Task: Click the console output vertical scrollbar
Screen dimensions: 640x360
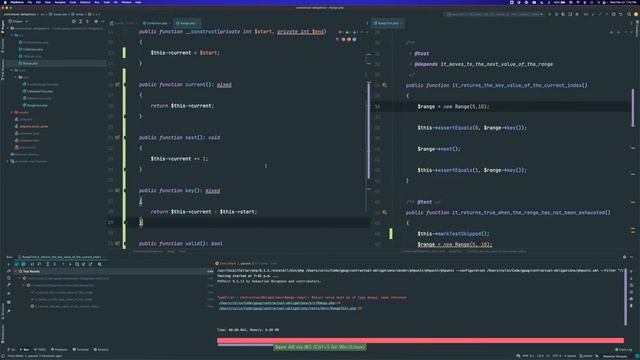Action: 626,297
